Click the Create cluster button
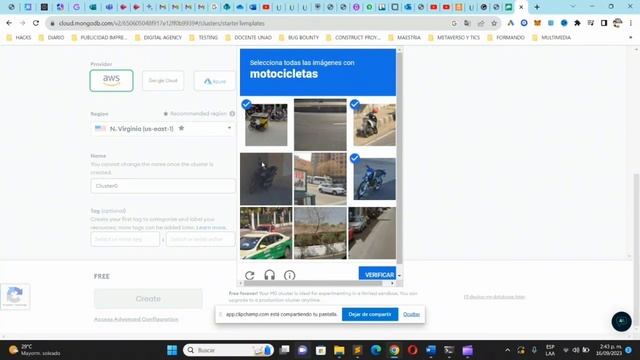640x360 pixels. click(x=148, y=299)
